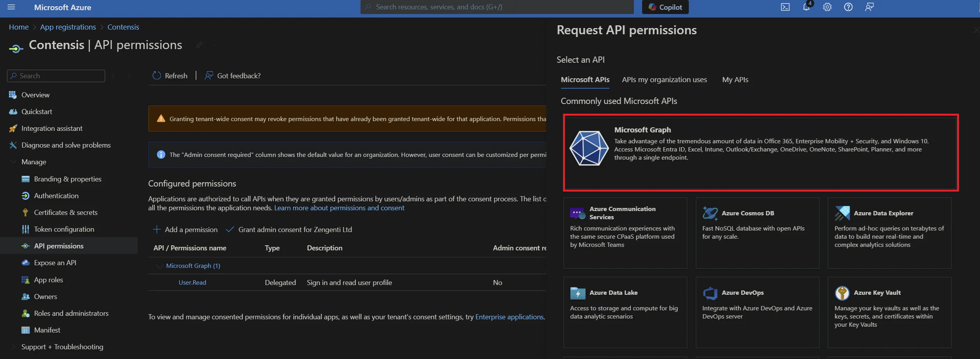The height and width of the screenshot is (359, 980).
Task: Click the Expose an API icon
Action: click(x=25, y=263)
